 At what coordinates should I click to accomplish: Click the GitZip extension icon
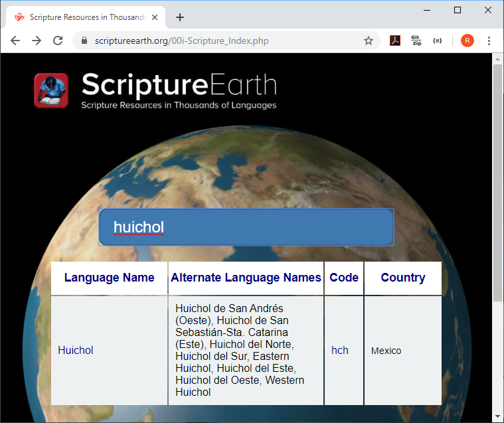click(416, 41)
